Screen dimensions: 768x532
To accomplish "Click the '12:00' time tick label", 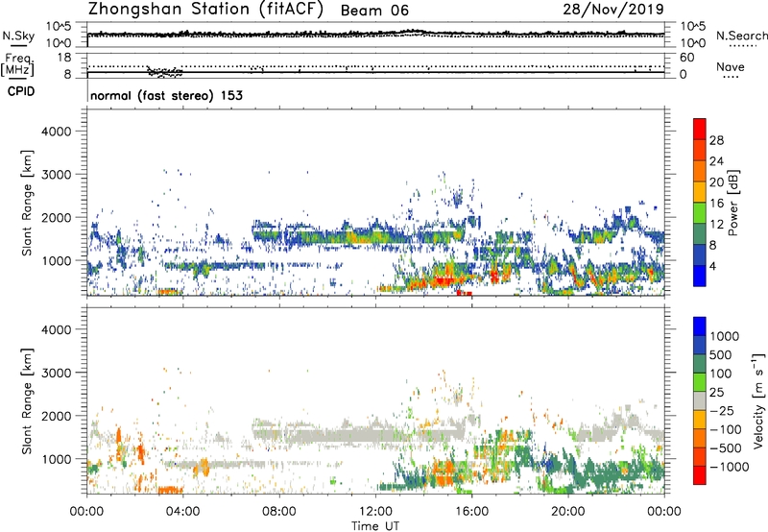I will coord(375,512).
